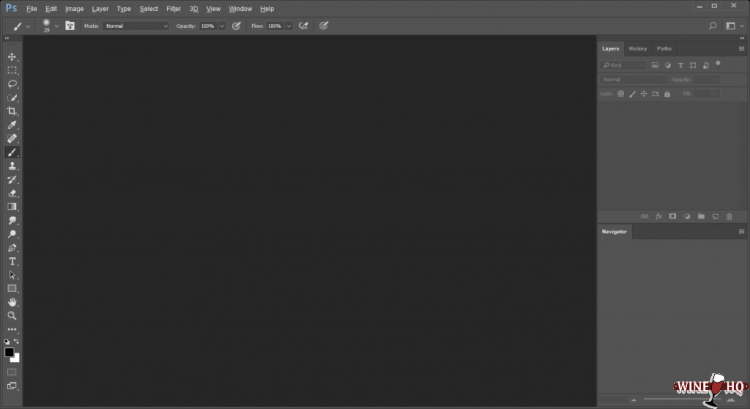The image size is (750, 409).
Task: Select the Hand tool
Action: tap(12, 302)
